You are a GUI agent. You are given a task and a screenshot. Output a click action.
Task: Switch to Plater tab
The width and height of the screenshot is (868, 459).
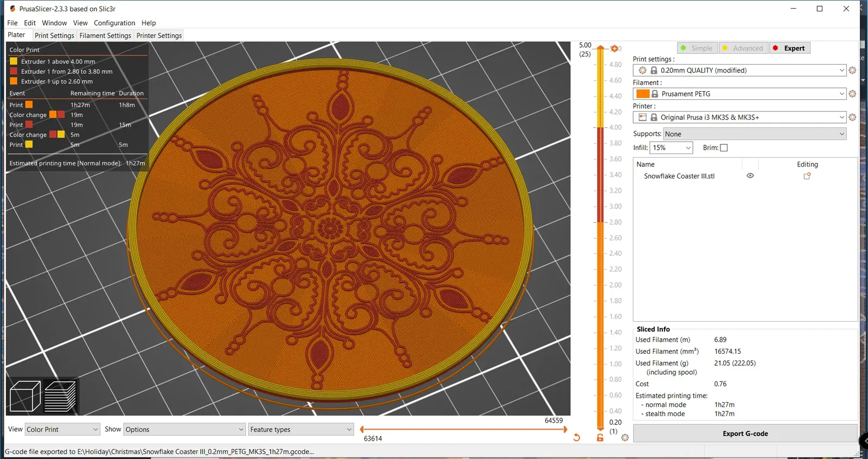(x=16, y=35)
